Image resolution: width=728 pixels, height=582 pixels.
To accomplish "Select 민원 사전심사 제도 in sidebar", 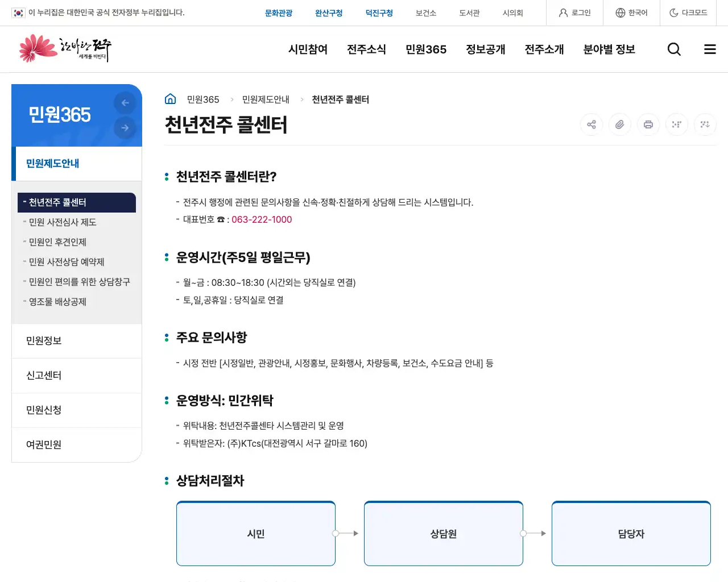I will click(63, 222).
